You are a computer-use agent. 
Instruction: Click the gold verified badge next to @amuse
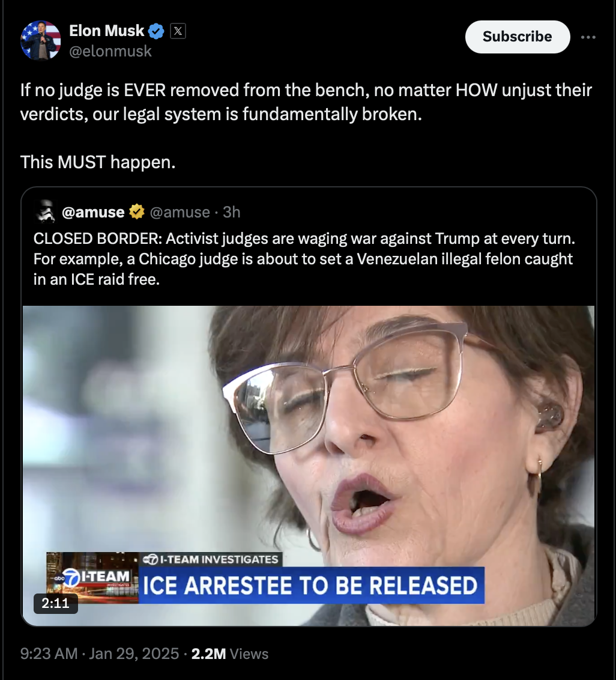point(137,211)
